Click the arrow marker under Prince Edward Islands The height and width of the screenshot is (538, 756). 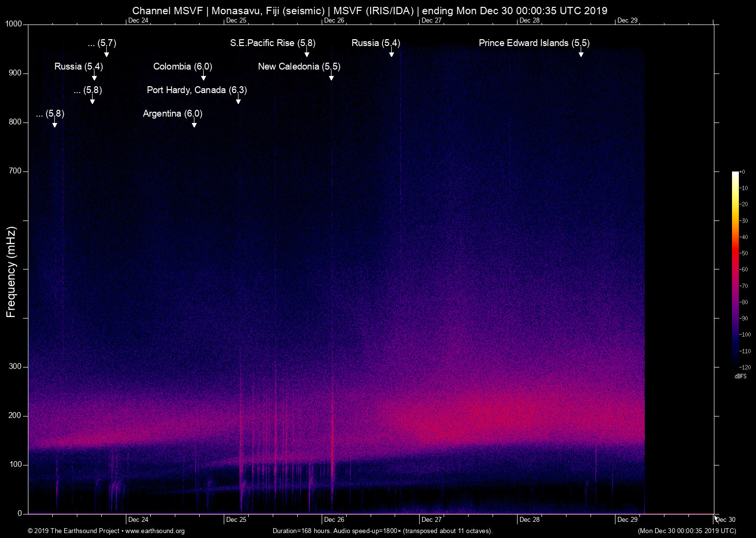click(x=581, y=52)
